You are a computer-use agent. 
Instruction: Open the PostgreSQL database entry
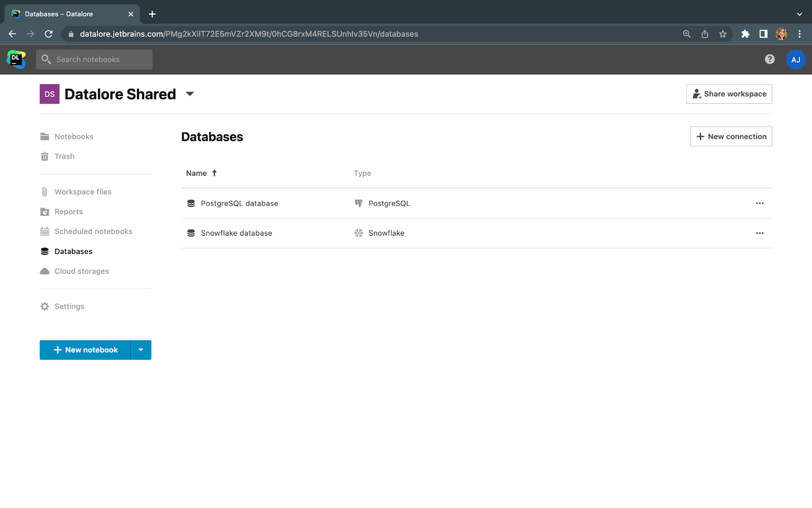[240, 203]
